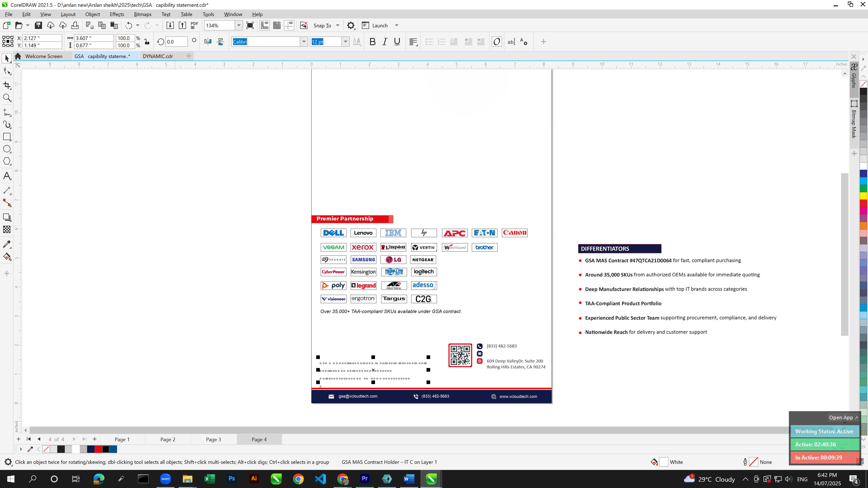The height and width of the screenshot is (488, 868).
Task: Click the Open App button
Action: (x=843, y=417)
